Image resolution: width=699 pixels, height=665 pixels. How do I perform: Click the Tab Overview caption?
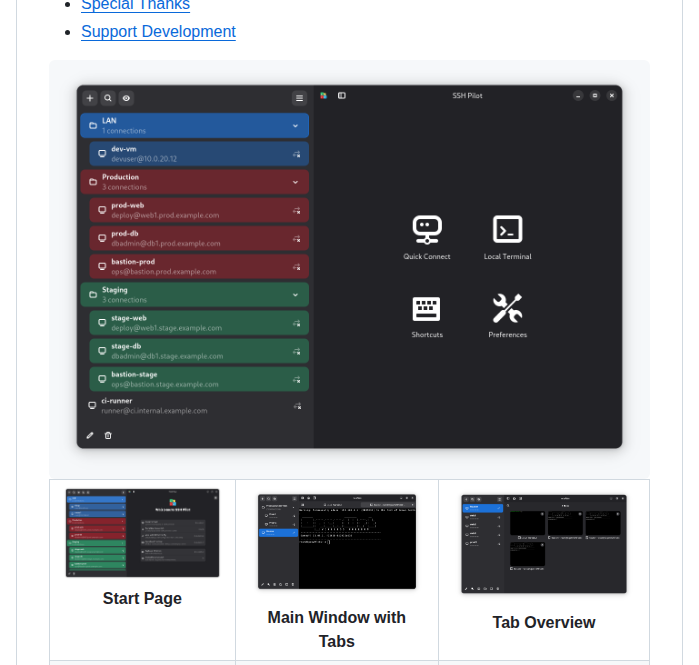coord(544,622)
